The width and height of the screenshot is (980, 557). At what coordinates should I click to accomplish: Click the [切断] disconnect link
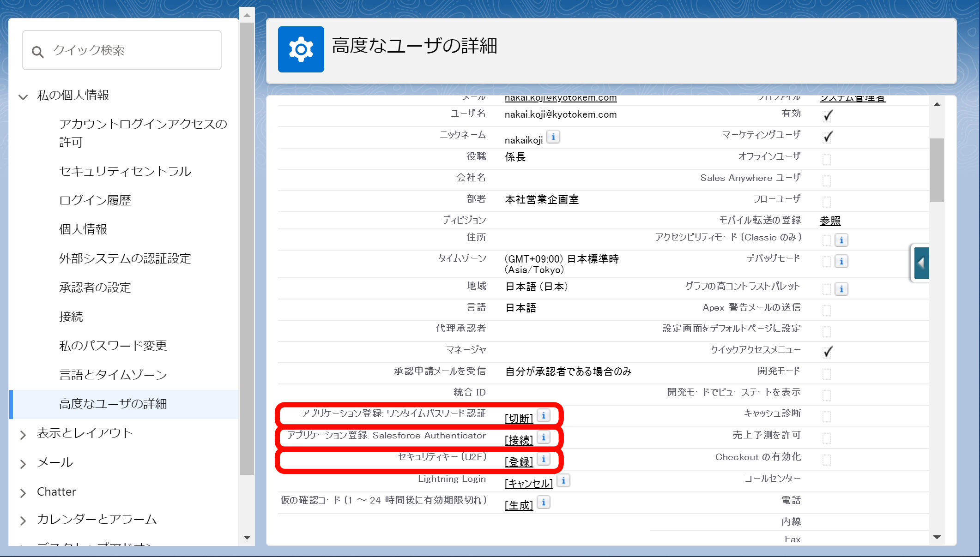coord(519,418)
